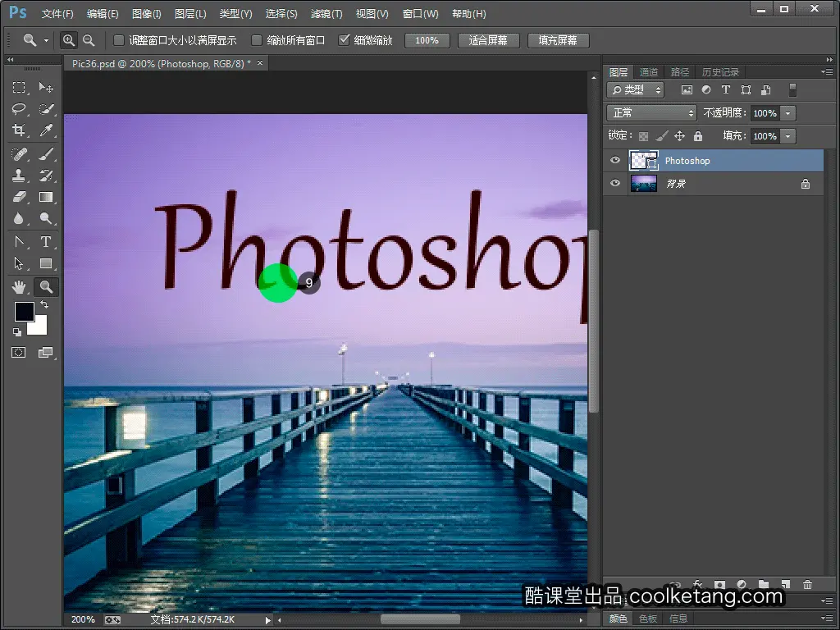Enable 缩放所有窗口 checkbox
The image size is (840, 630).
257,40
